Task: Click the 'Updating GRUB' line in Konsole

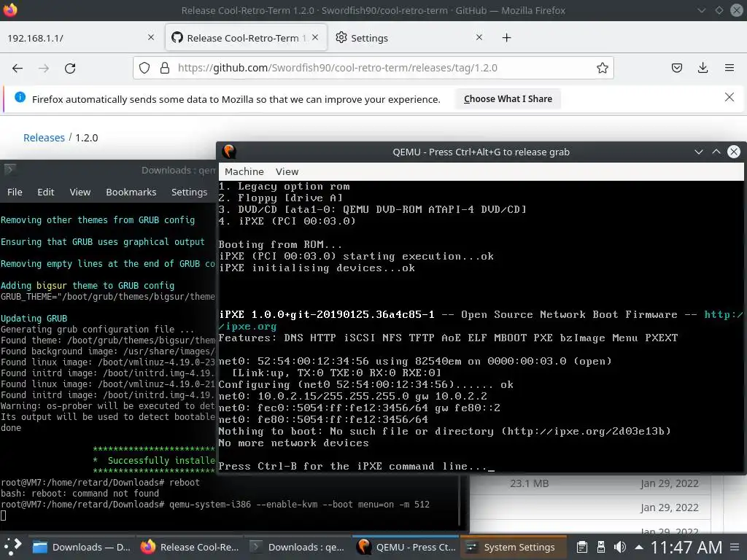Action: pyautogui.click(x=34, y=318)
